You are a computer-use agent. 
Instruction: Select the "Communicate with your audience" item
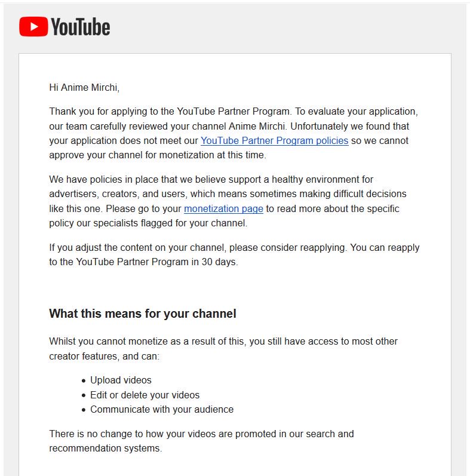point(162,409)
